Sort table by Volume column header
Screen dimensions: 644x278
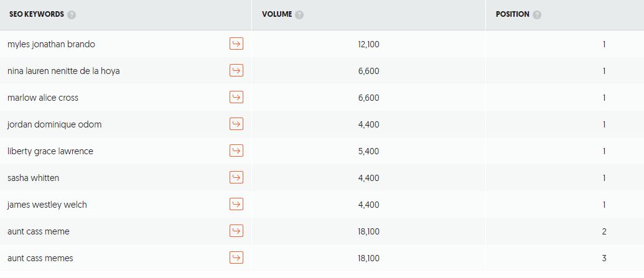(277, 14)
